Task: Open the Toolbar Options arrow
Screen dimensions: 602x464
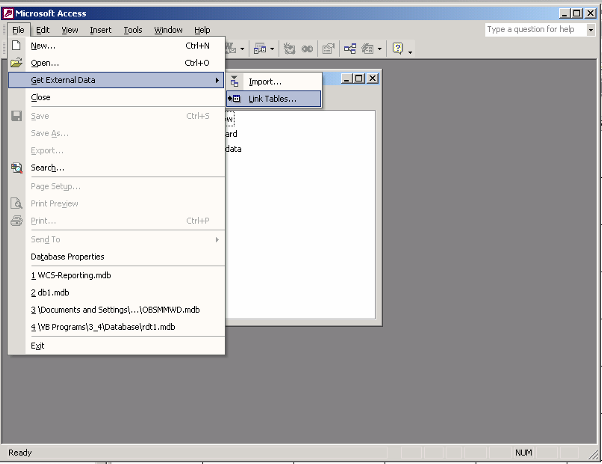Action: [x=410, y=51]
